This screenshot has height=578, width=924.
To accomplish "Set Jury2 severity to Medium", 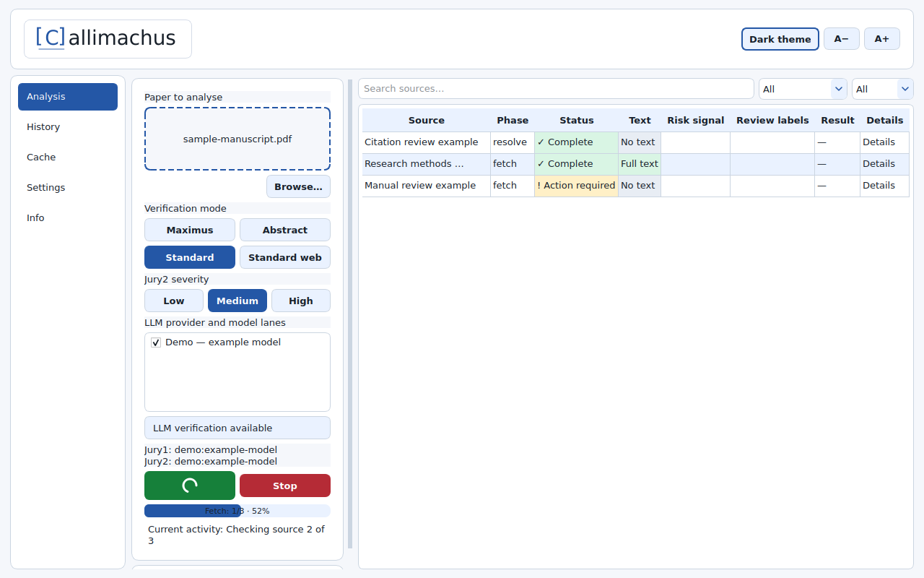I will pos(237,301).
